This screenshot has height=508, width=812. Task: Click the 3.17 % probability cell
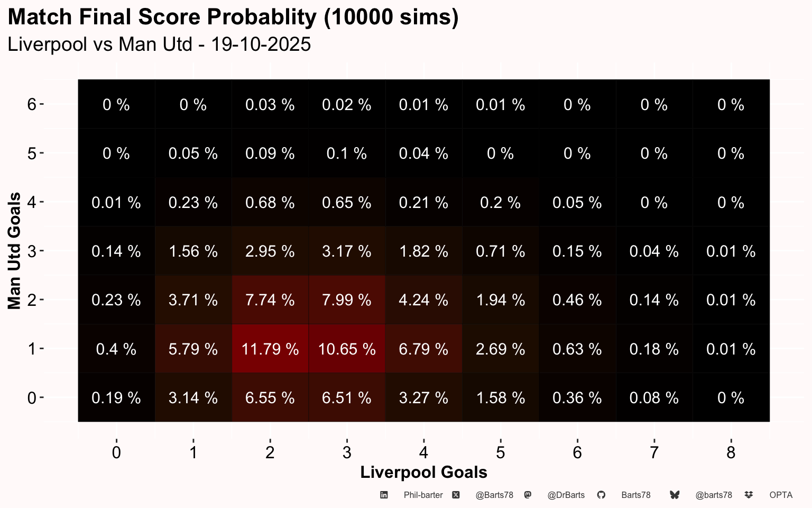347,251
